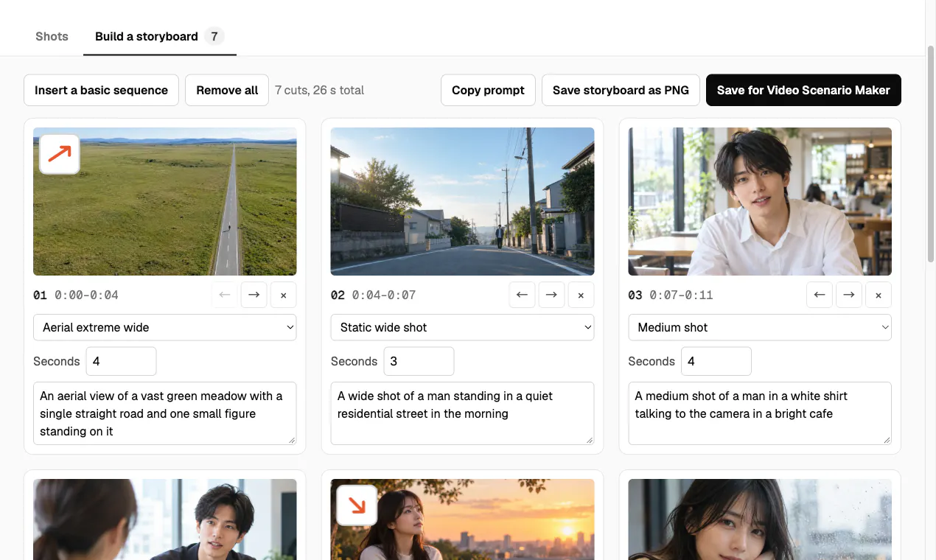
Task: Move cut 02 left with arrow
Action: point(522,295)
